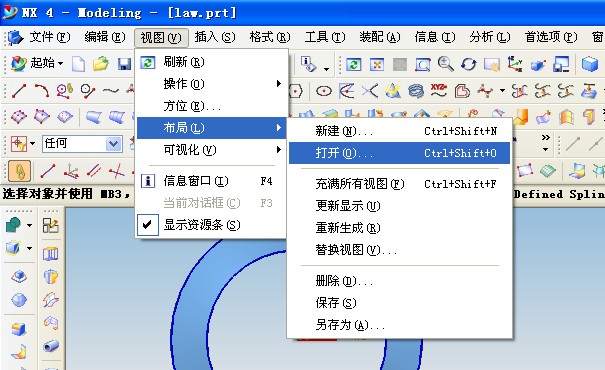Click the Rotate view icon
This screenshot has height=370, width=605.
tap(469, 64)
